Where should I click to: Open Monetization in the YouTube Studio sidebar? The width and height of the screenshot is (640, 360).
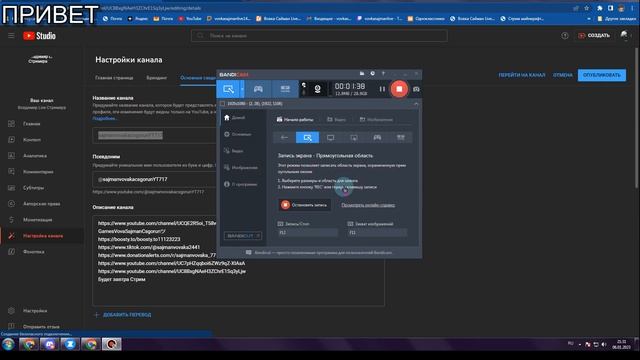coord(37,220)
